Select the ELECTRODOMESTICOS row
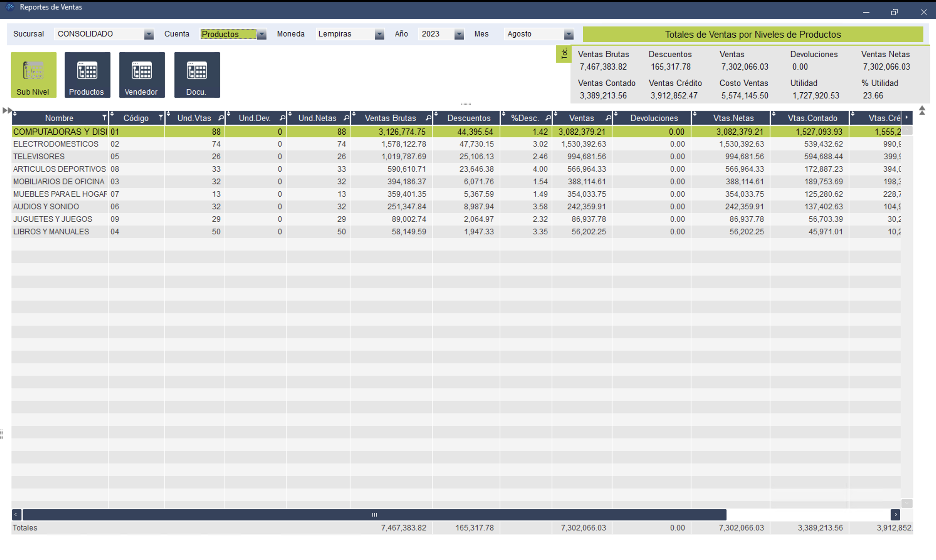The width and height of the screenshot is (936, 560). pos(456,144)
